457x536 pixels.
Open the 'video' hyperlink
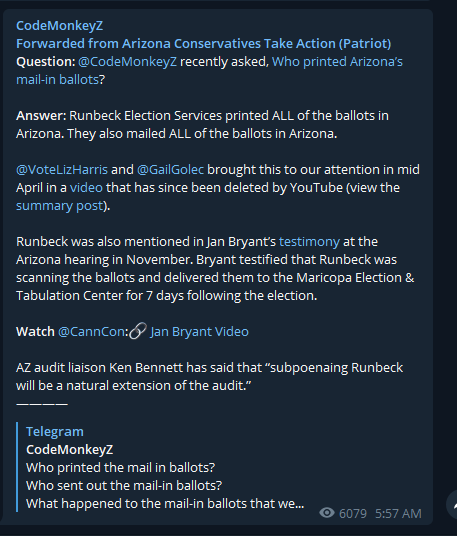[86, 188]
